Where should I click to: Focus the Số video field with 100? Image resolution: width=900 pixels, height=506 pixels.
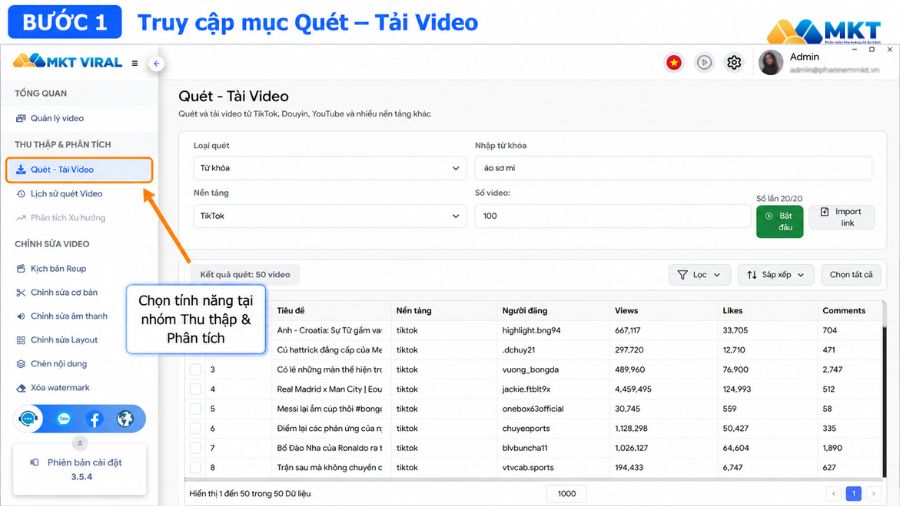tap(612, 216)
